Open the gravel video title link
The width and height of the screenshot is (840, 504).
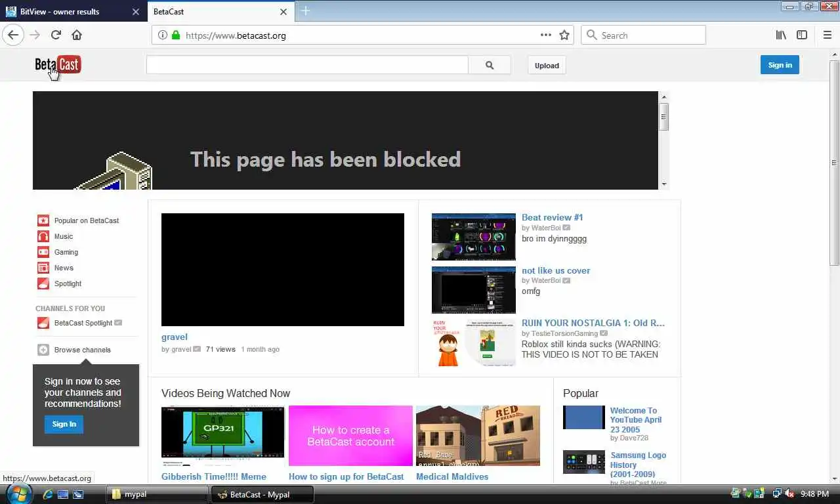click(174, 337)
